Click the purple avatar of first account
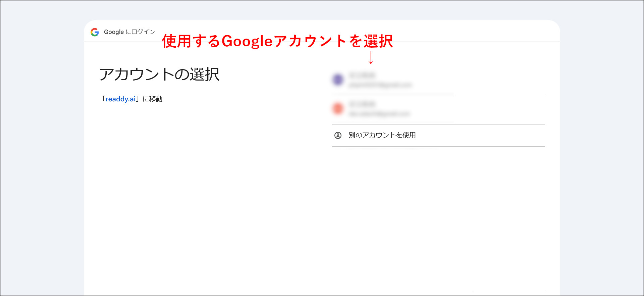This screenshot has height=296, width=644. coord(338,80)
